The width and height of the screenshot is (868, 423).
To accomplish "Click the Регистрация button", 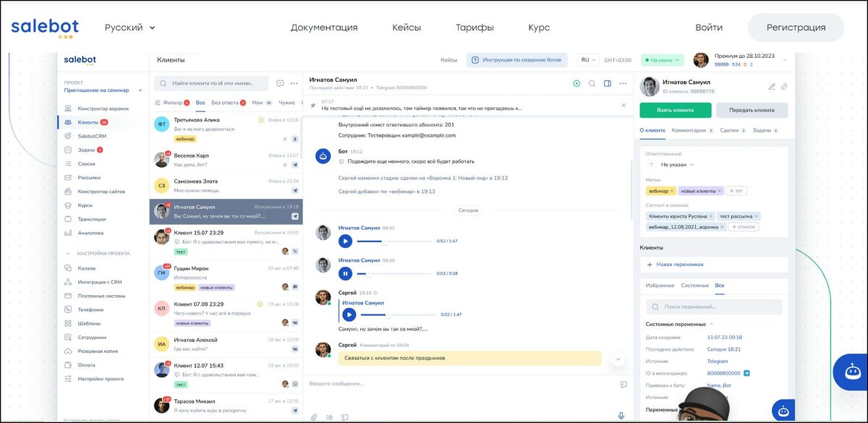I will [x=796, y=27].
